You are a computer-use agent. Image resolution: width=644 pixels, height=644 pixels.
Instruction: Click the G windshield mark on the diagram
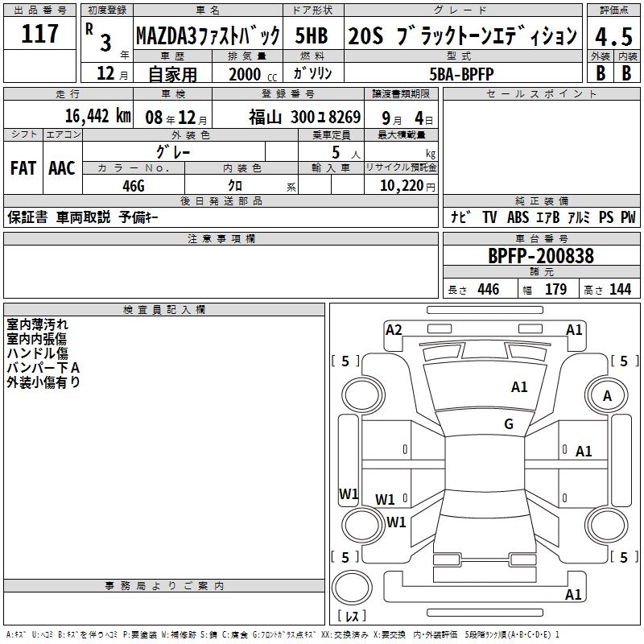pyautogui.click(x=509, y=424)
